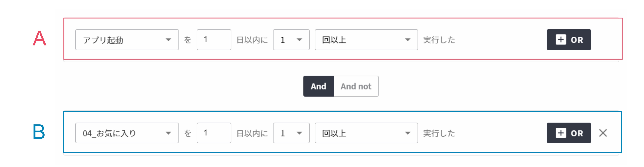Click the arrow of row B's 回以上 dropdown

(408, 133)
